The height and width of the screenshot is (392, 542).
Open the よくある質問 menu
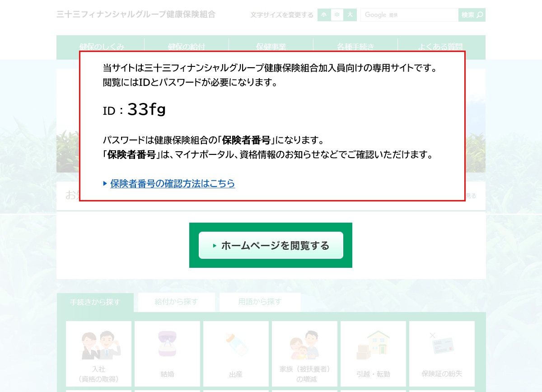click(x=440, y=46)
